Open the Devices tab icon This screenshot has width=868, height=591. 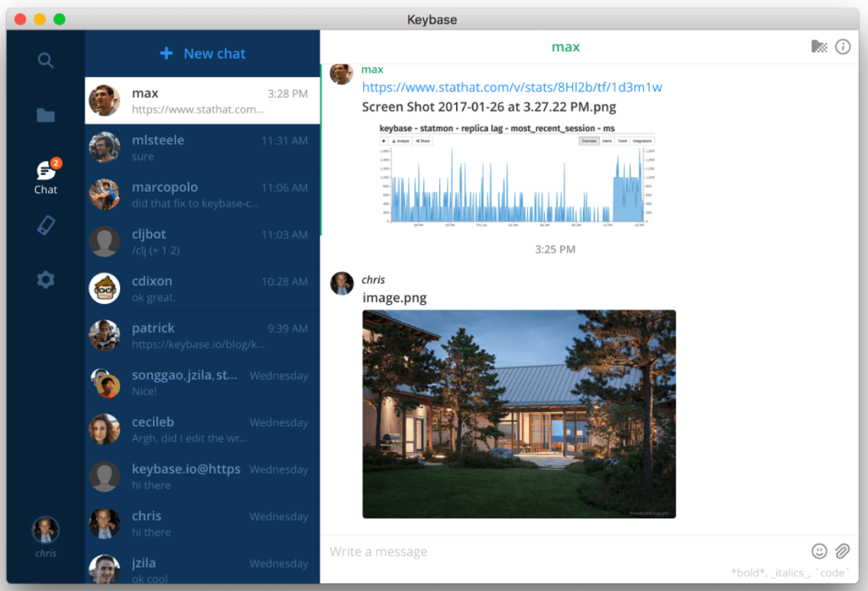(46, 225)
